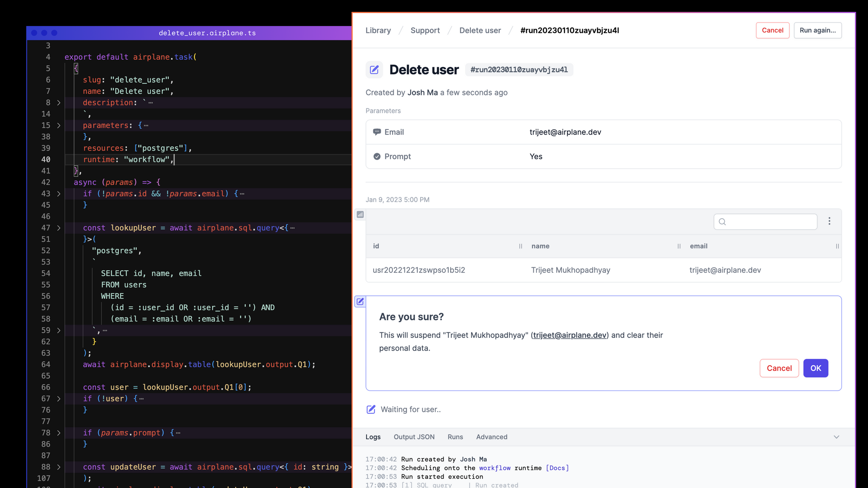Viewport: 868px width, 488px height.
Task: Click the id column resize handle
Action: coord(520,246)
